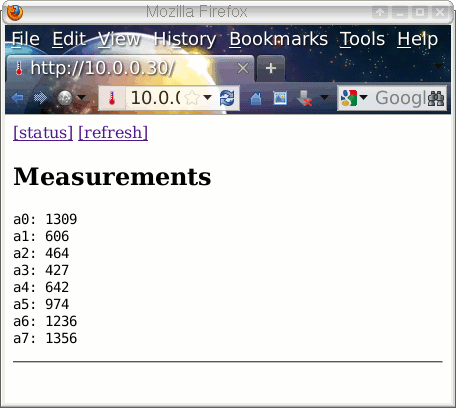
Task: Open the View menu
Action: (120, 39)
